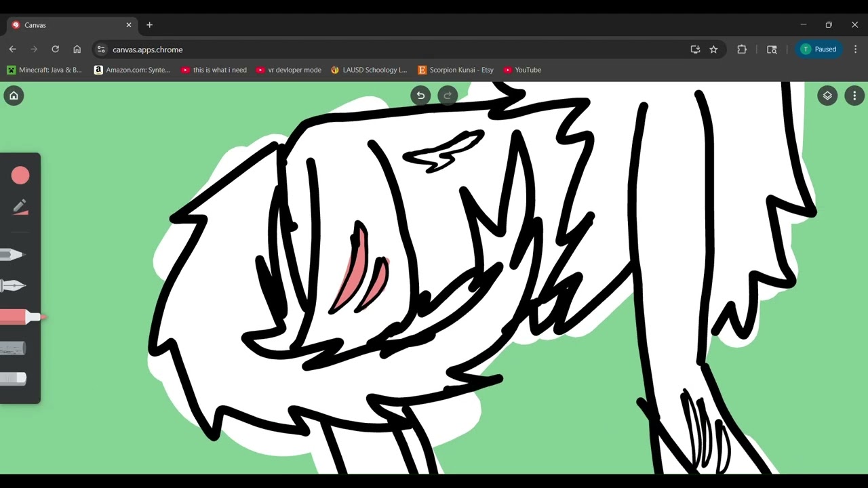This screenshot has width=868, height=488.
Task: Open Chrome three-dot menu
Action: 855,49
